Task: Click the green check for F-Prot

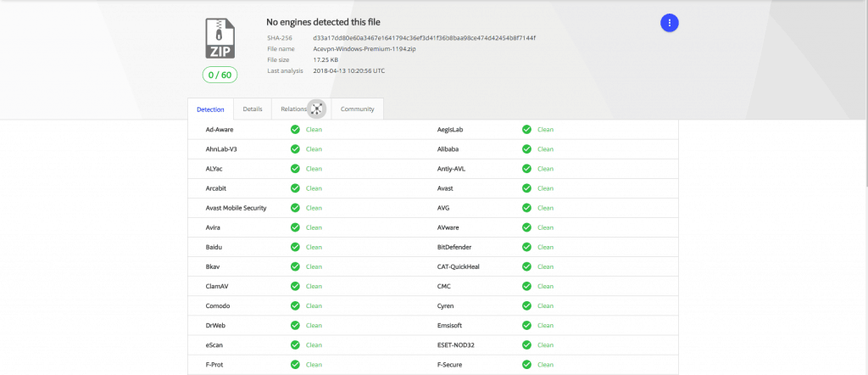Action: coord(295,365)
